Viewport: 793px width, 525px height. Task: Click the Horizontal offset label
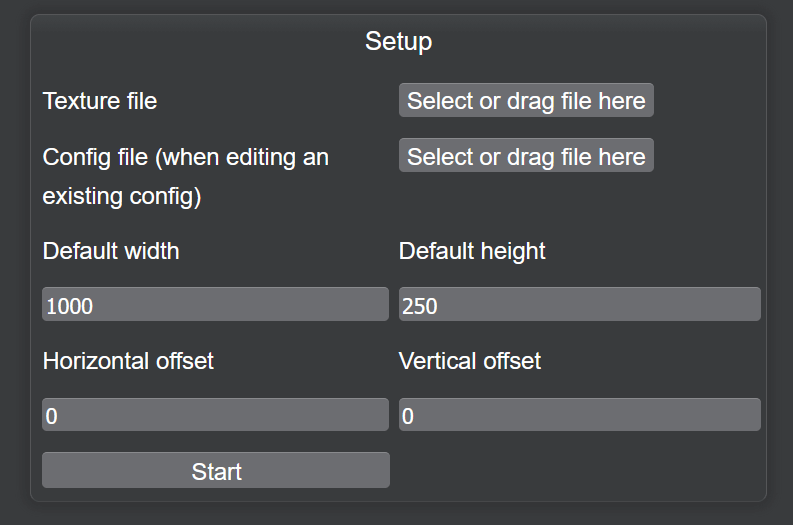pyautogui.click(x=128, y=361)
